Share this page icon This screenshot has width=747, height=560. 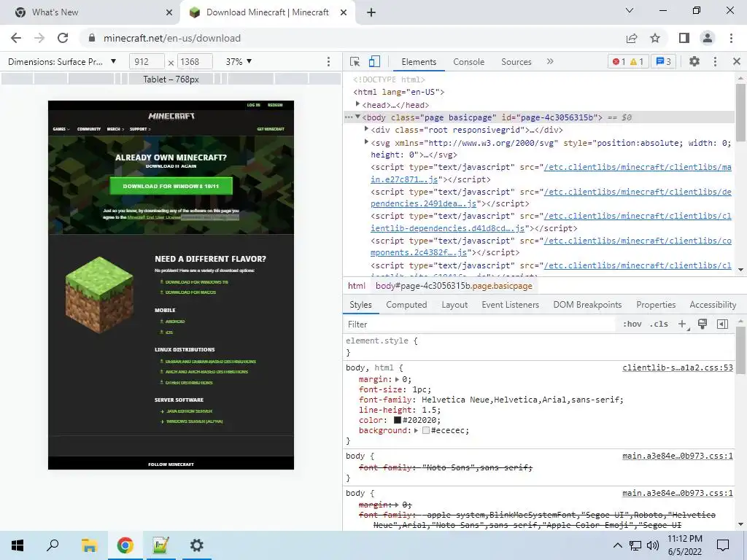[x=632, y=38]
